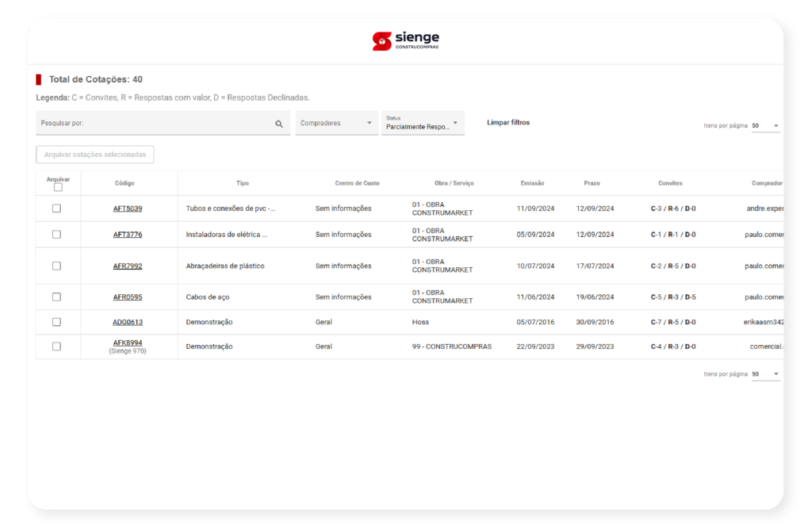This screenshot has height=528, width=812.
Task: Click '99 - CONSTRUCOMPRAS' cell
Action: (451, 346)
